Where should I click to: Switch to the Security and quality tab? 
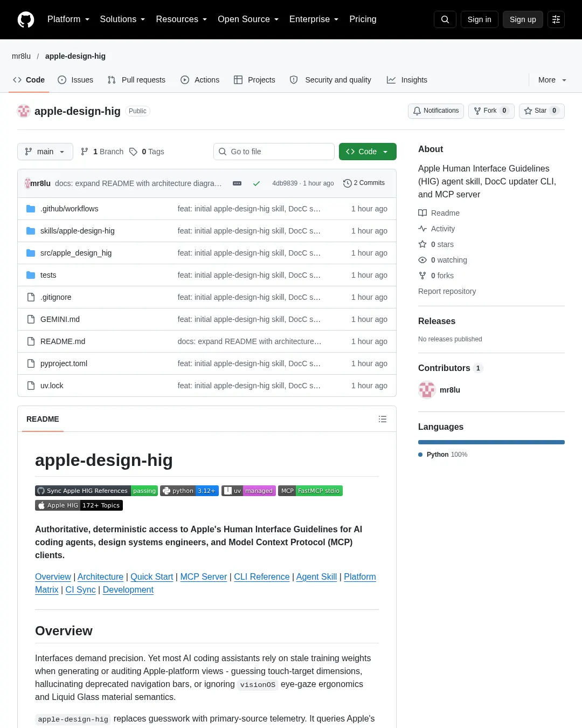tap(330, 80)
